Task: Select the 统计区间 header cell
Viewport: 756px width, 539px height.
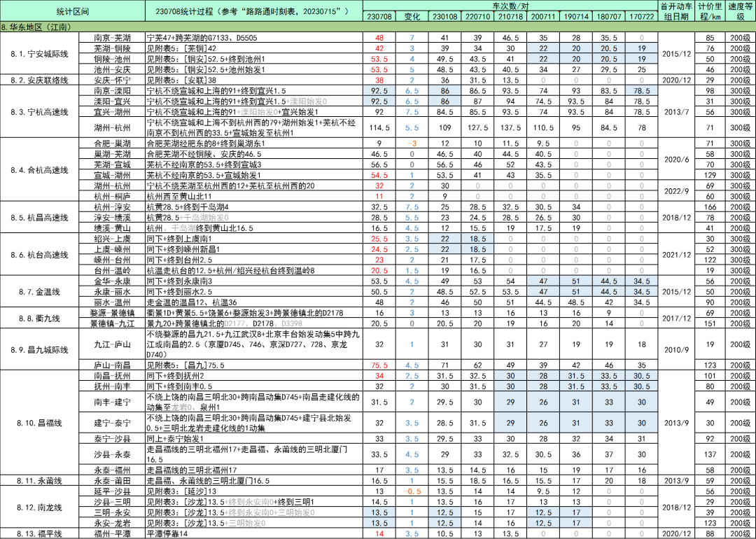Action: pos(73,10)
